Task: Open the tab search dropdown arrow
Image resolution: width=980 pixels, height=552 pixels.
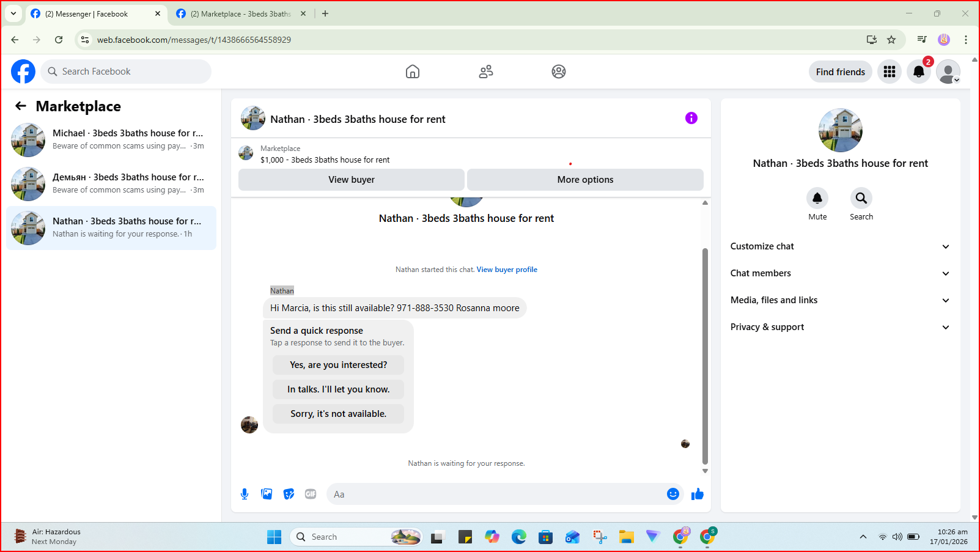Action: [x=13, y=13]
